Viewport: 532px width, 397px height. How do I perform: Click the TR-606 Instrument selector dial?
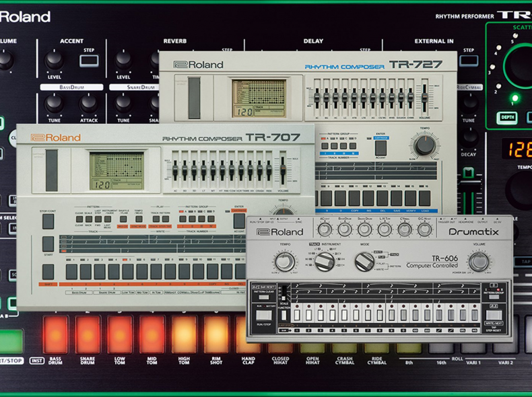coord(325,262)
